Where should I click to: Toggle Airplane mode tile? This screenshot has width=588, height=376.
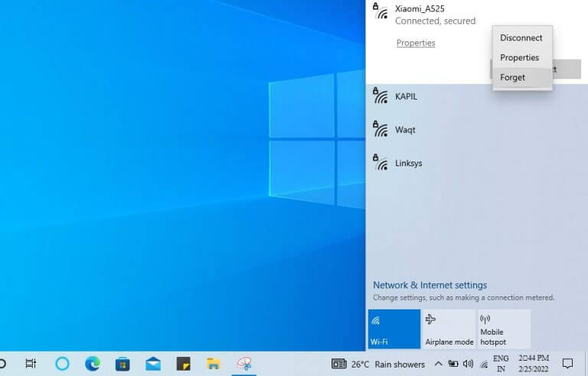[449, 329]
